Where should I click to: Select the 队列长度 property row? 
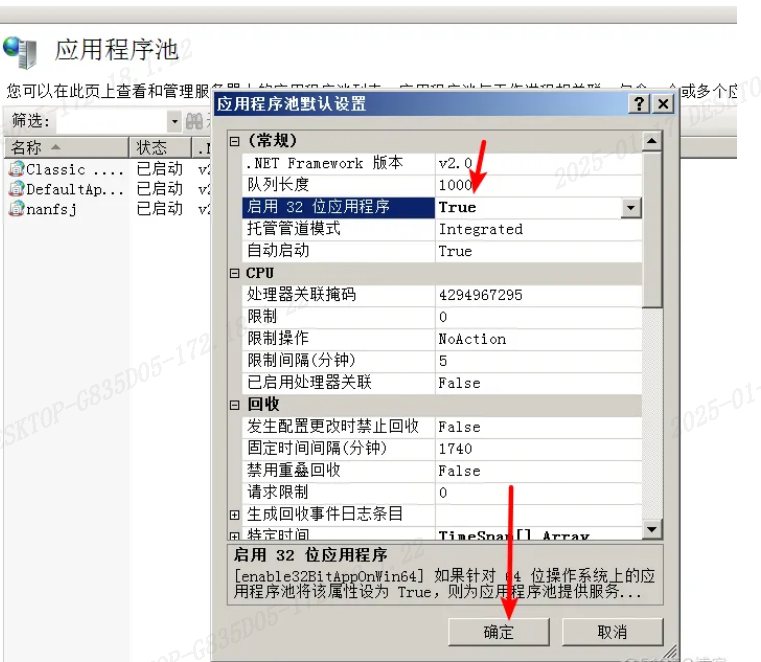point(442,185)
